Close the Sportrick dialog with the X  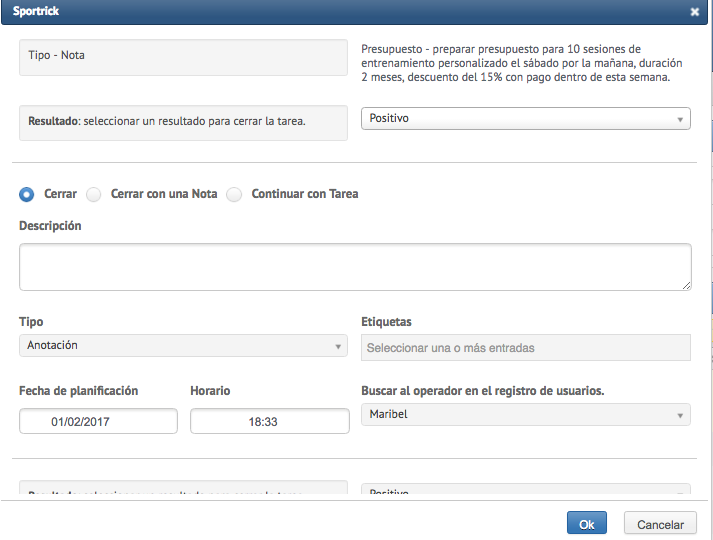694,12
